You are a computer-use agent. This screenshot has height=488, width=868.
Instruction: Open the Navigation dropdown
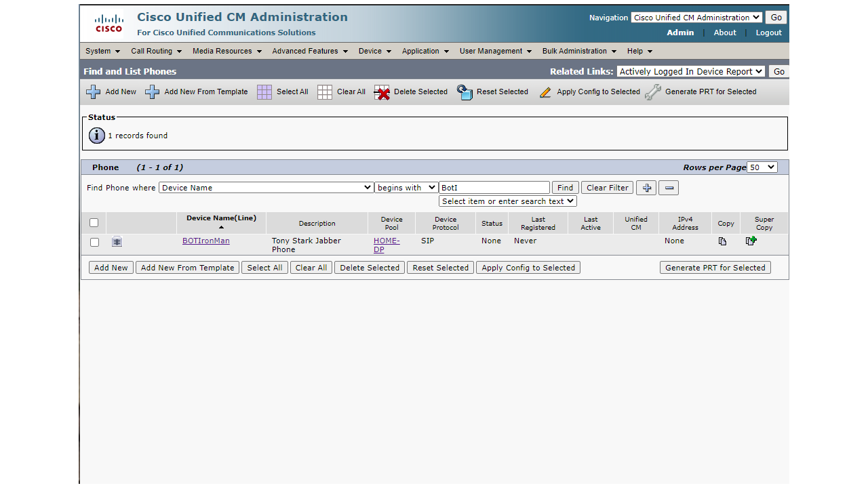coord(696,18)
